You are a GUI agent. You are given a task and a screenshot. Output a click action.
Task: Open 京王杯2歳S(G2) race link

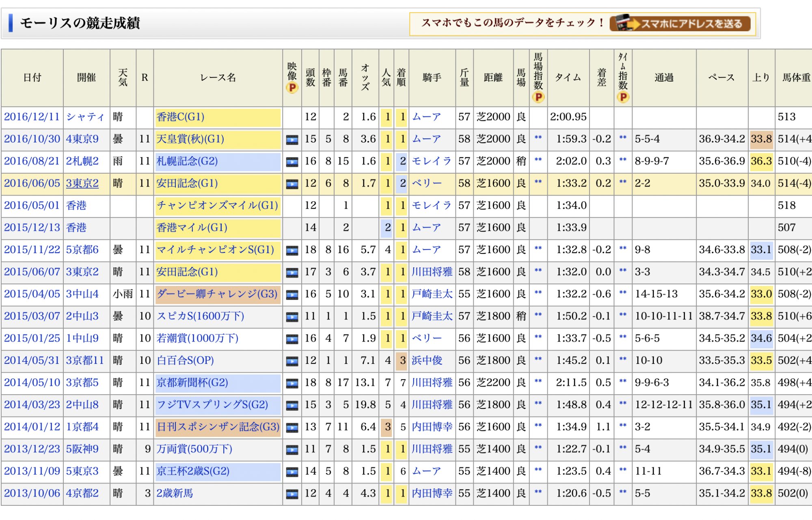193,471
